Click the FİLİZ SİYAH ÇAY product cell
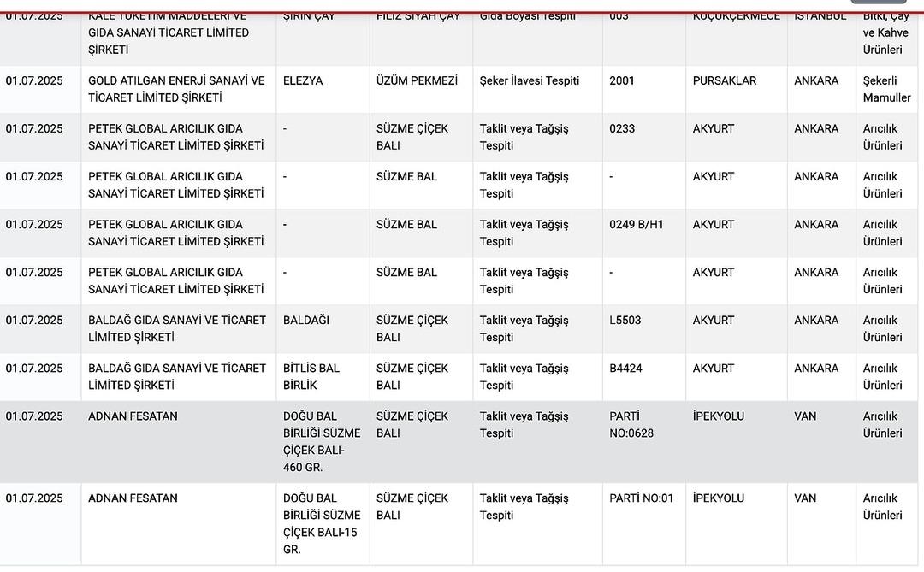This screenshot has width=924, height=572. coord(418,16)
